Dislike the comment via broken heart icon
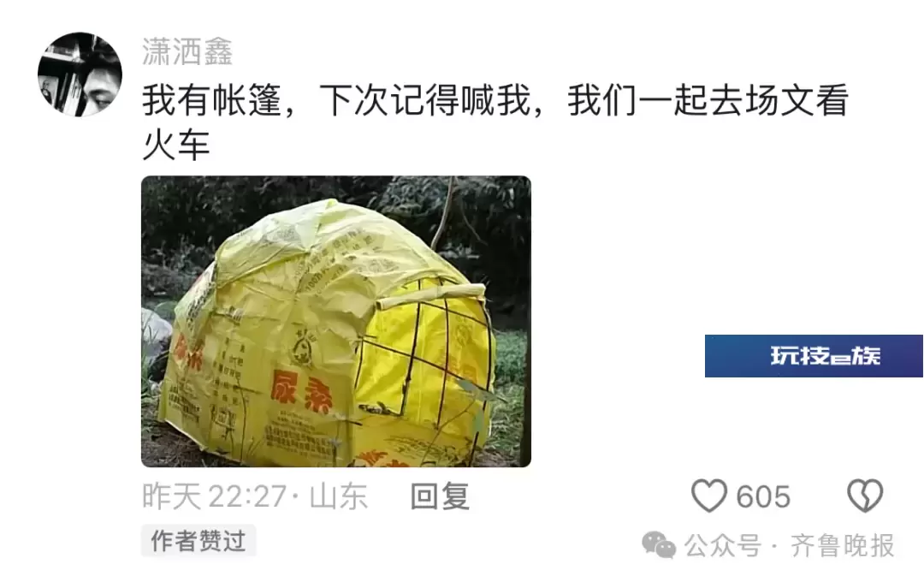 point(865,496)
